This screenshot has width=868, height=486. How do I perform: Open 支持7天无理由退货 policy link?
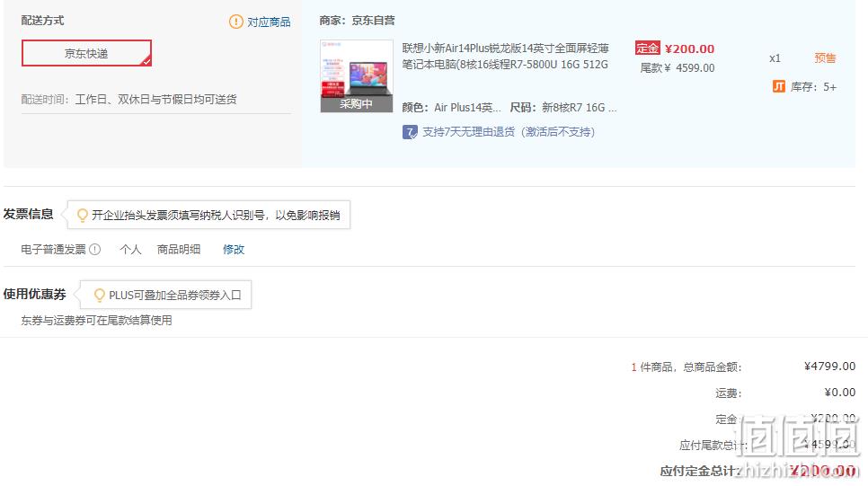click(x=509, y=132)
